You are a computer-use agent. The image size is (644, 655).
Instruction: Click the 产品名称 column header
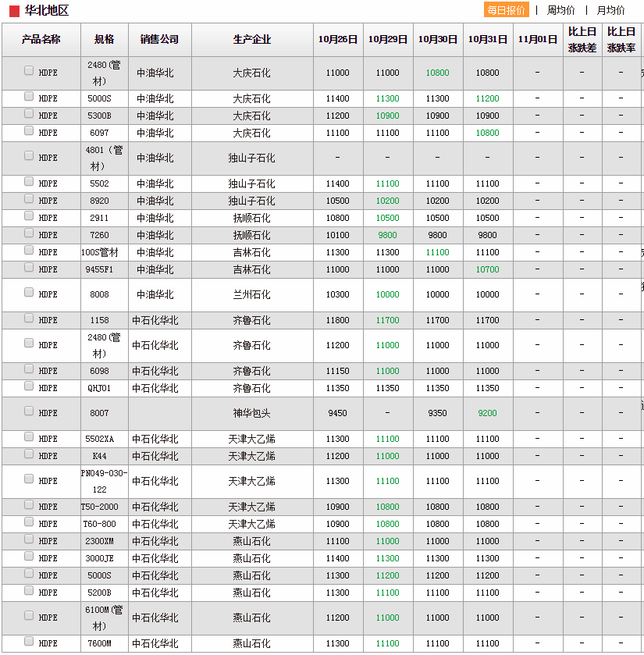tap(41, 40)
